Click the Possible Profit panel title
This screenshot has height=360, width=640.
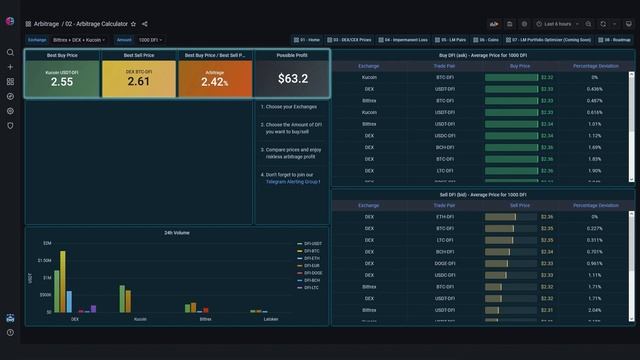tap(292, 55)
